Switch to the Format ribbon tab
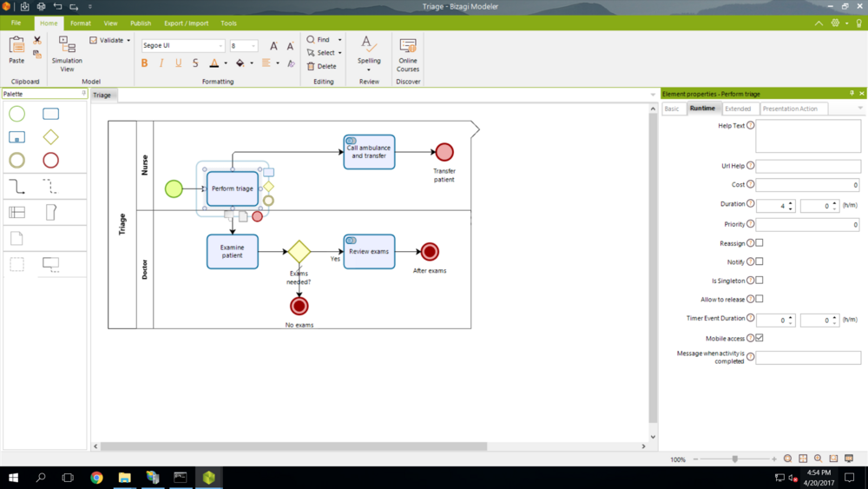Viewport: 868px width, 489px height. [x=81, y=23]
